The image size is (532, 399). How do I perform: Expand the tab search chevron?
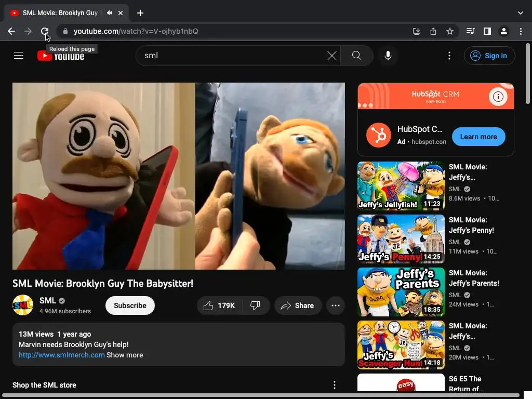coord(521,13)
